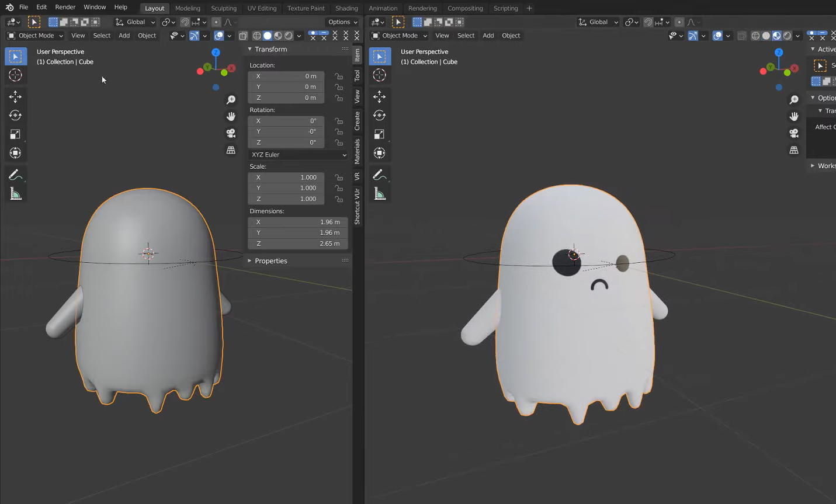Open XYZ Euler rotation mode dropdown
836x504 pixels.
[298, 155]
